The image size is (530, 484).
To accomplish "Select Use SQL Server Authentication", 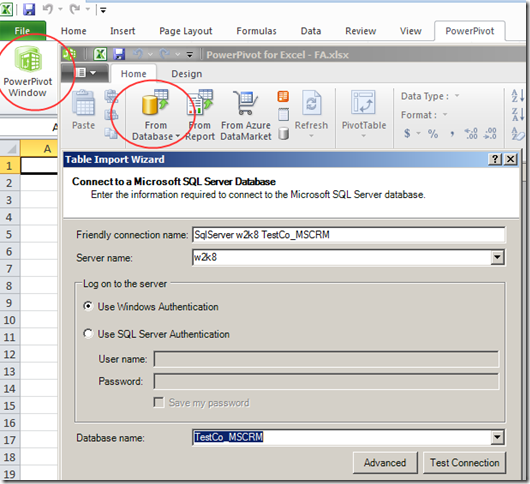I will coord(88,334).
